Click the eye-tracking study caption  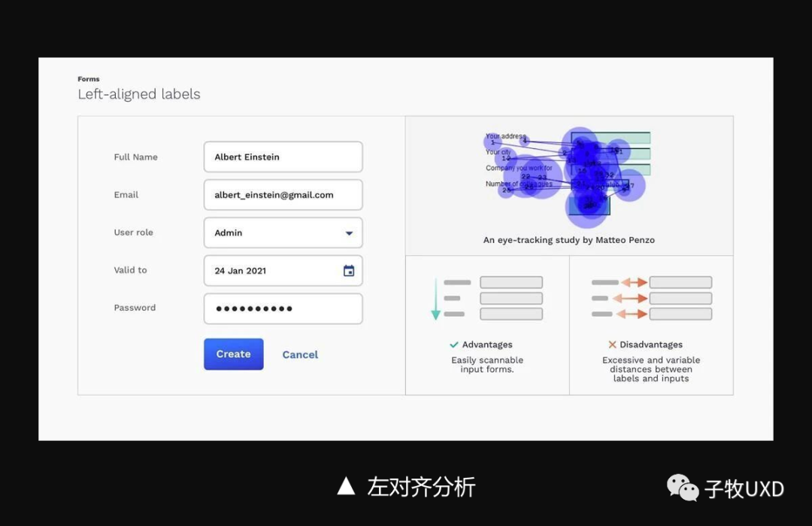[569, 240]
